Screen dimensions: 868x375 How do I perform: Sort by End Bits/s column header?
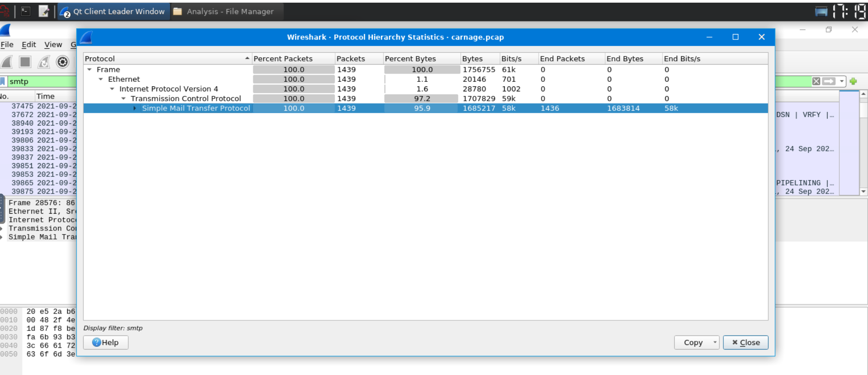715,59
